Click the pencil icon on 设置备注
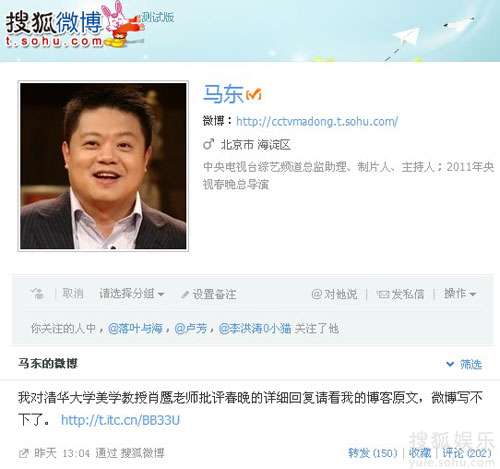The image size is (500, 469). [184, 294]
